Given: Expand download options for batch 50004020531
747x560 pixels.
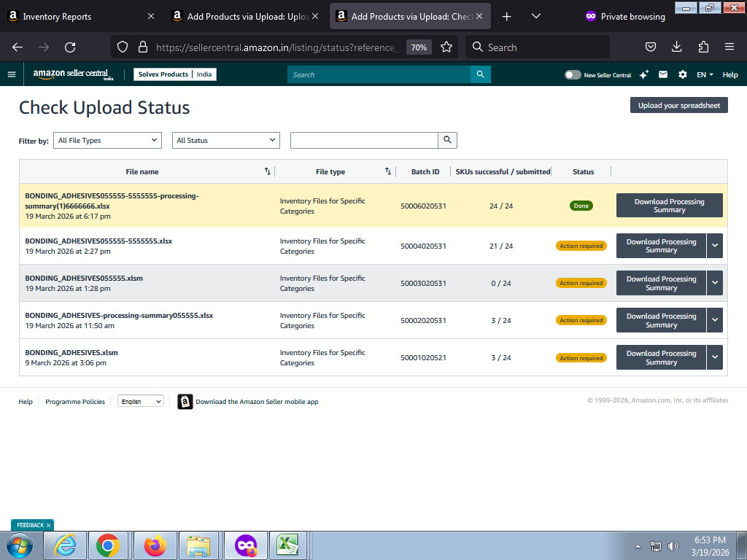Looking at the screenshot, I should 715,246.
